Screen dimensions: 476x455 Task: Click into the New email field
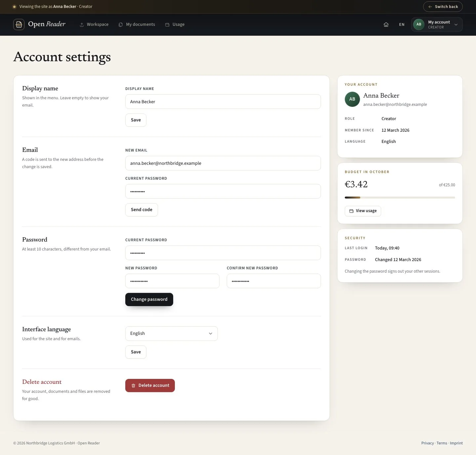pyautogui.click(x=223, y=163)
